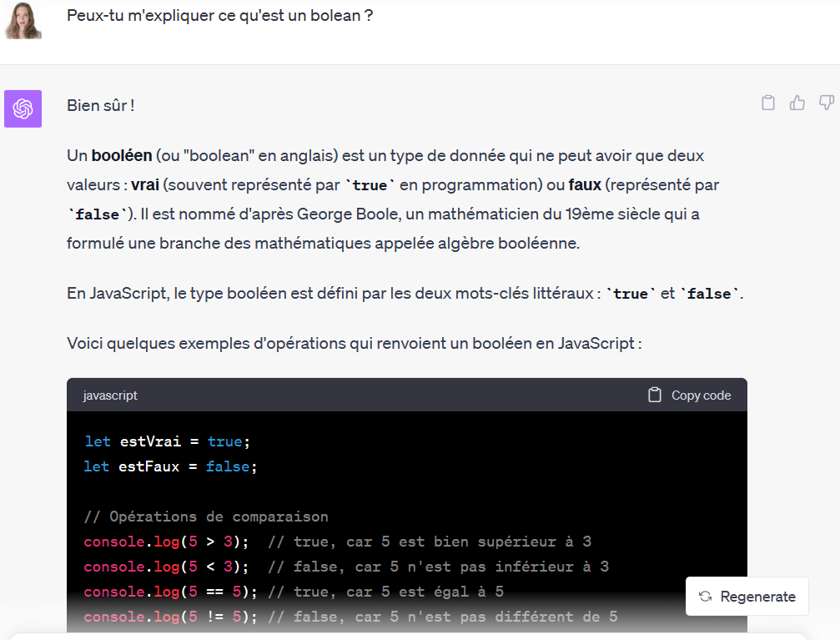Click the bold word "vrai"
840x640 pixels.
point(144,184)
